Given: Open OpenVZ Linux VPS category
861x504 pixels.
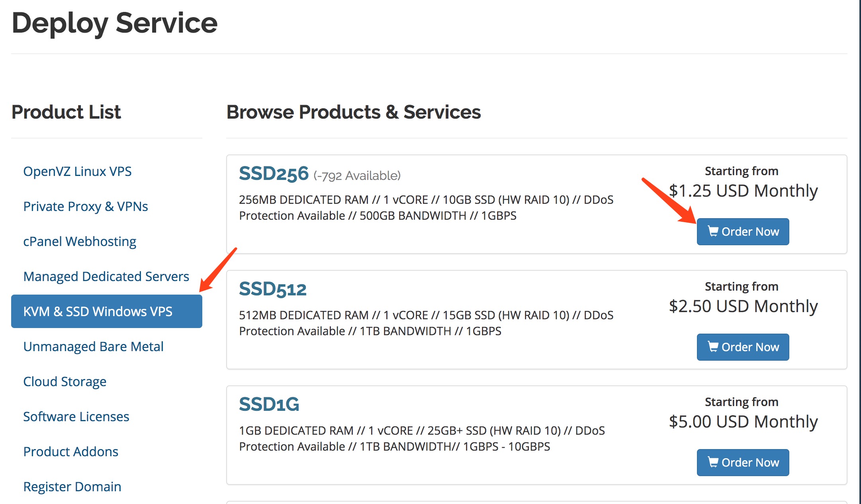Looking at the screenshot, I should (77, 171).
